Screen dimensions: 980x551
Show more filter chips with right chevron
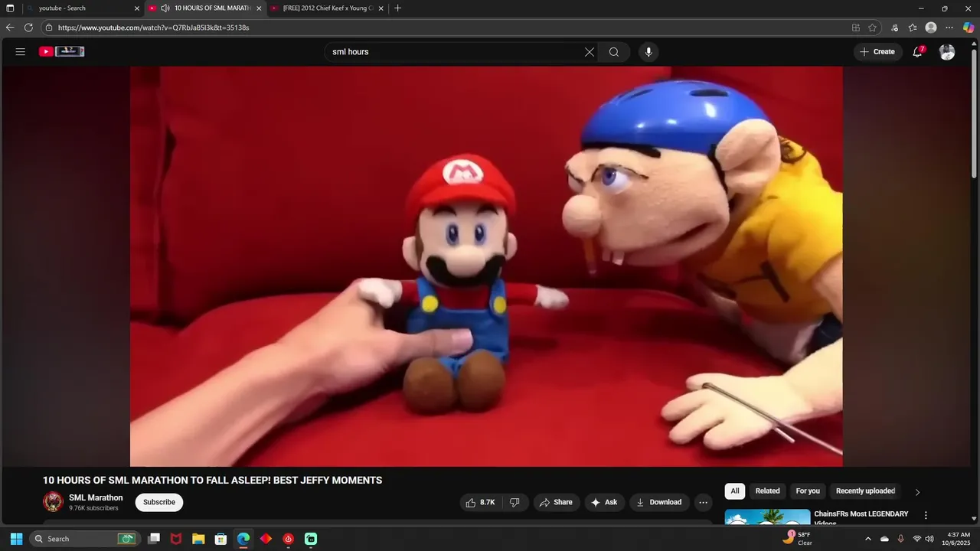[x=917, y=492]
